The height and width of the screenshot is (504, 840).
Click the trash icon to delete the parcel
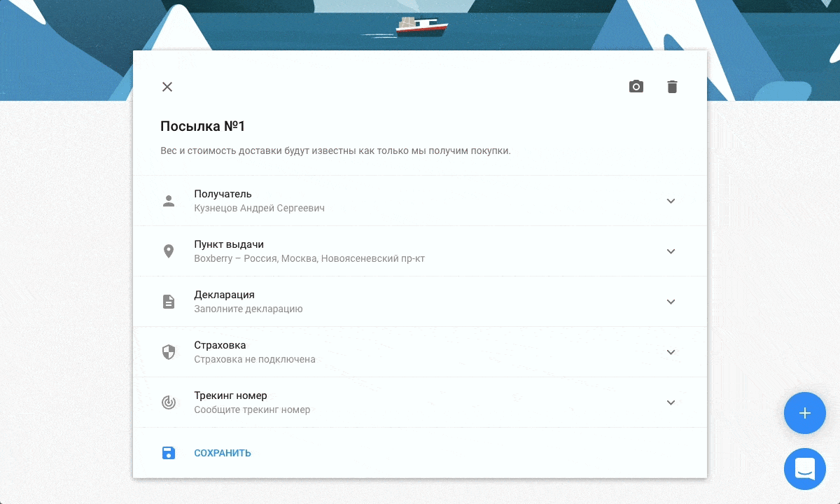tap(672, 87)
